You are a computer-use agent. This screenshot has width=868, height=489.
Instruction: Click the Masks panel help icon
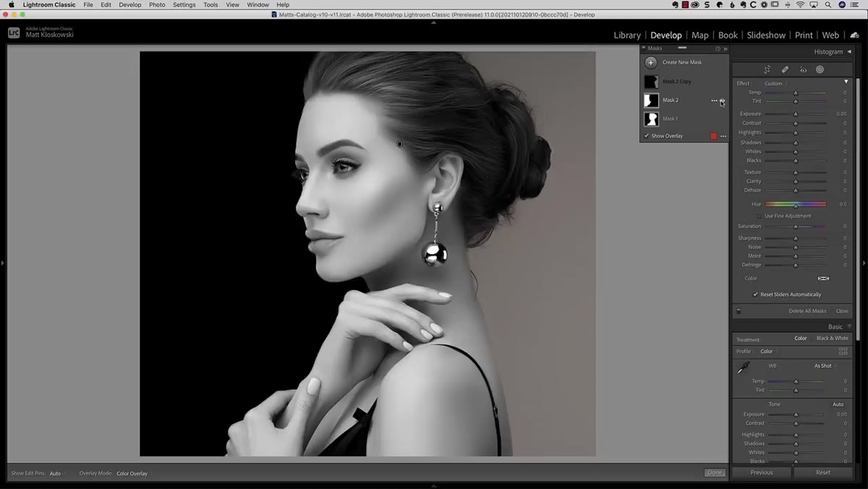[718, 48]
